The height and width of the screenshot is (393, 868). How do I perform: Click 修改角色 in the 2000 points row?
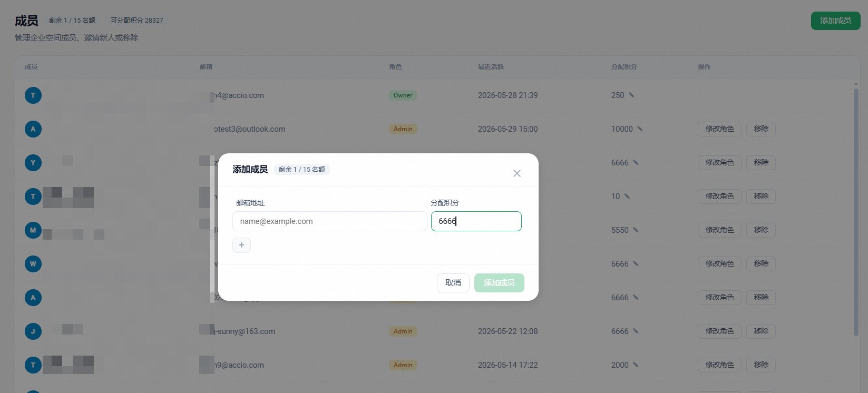719,365
